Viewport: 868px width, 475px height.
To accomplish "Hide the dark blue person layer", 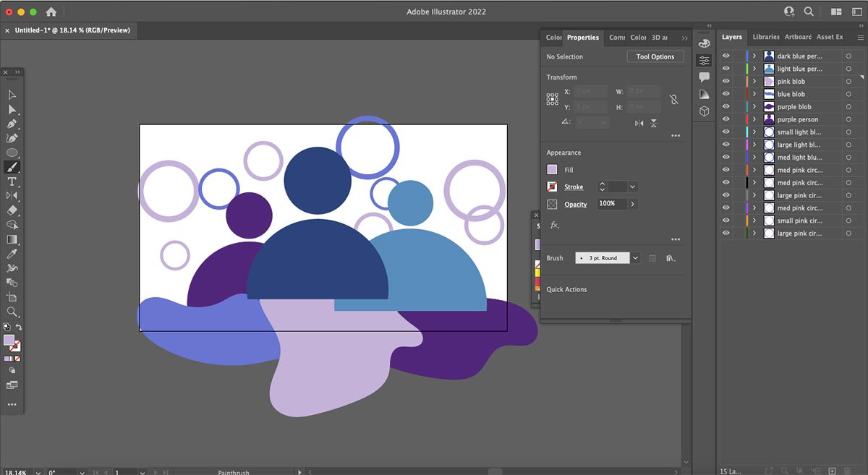I will coord(726,56).
